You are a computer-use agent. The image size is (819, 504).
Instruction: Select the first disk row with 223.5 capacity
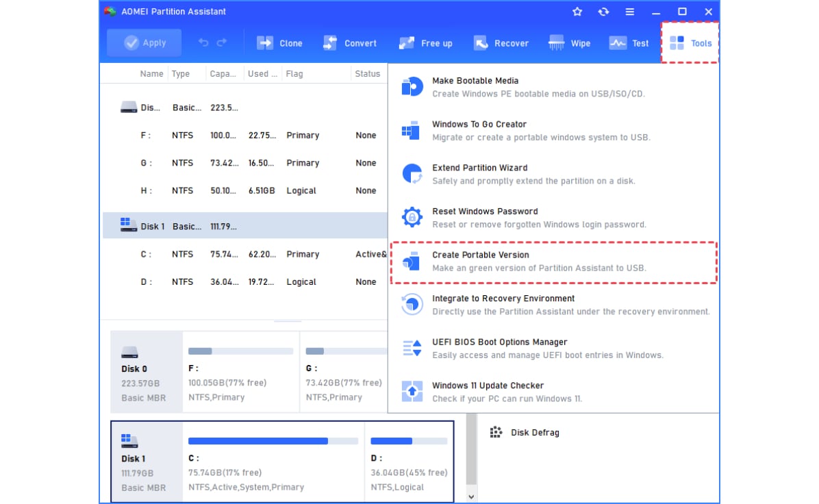pyautogui.click(x=244, y=108)
